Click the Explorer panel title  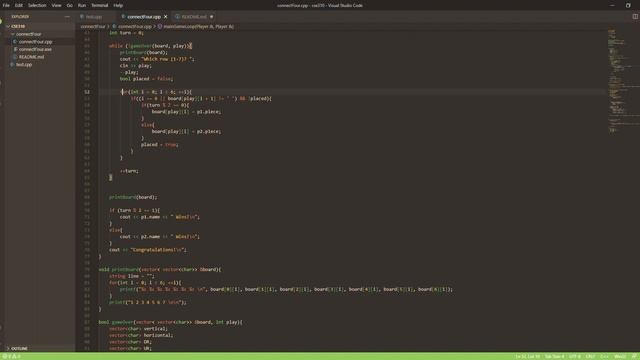coord(20,17)
